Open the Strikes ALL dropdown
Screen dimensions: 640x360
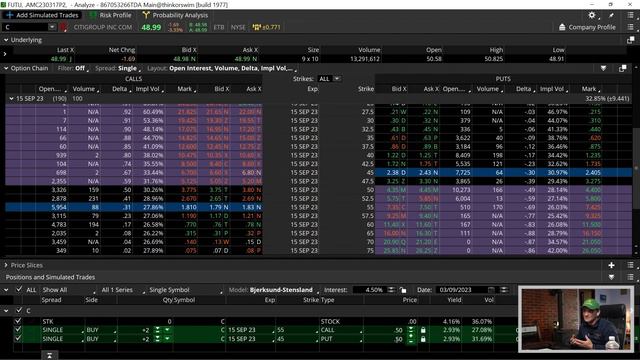click(329, 79)
